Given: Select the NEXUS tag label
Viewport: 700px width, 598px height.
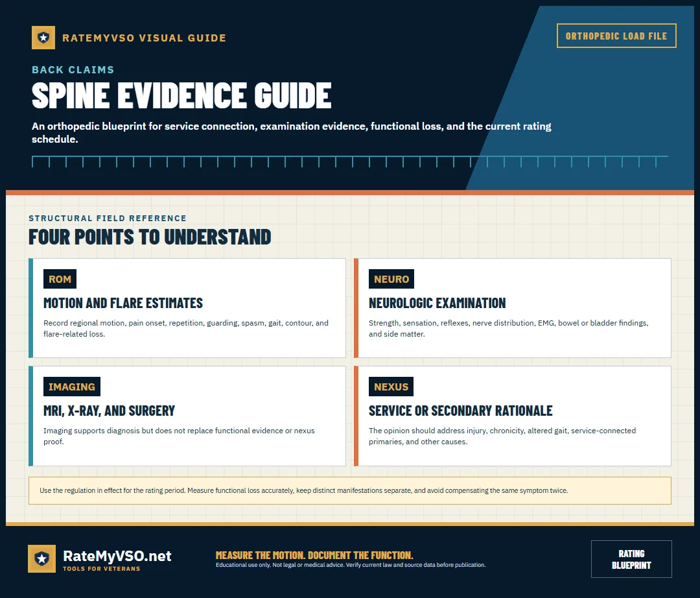Looking at the screenshot, I should pyautogui.click(x=391, y=387).
